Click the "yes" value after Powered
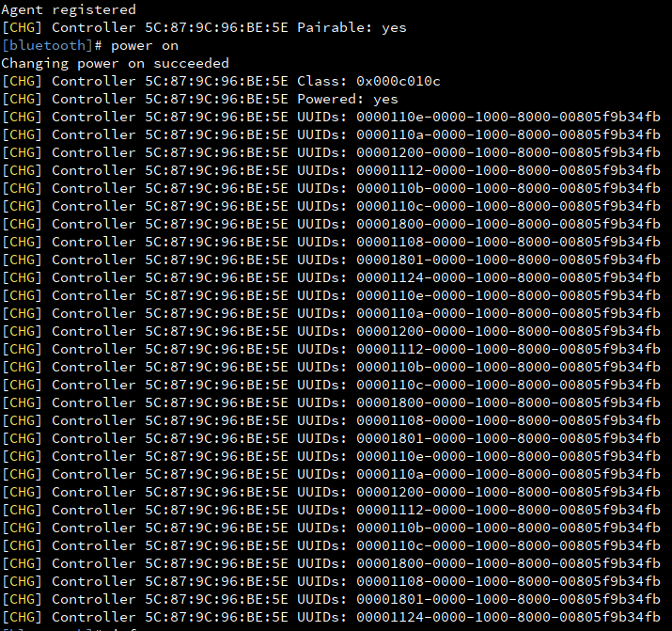 pos(385,100)
